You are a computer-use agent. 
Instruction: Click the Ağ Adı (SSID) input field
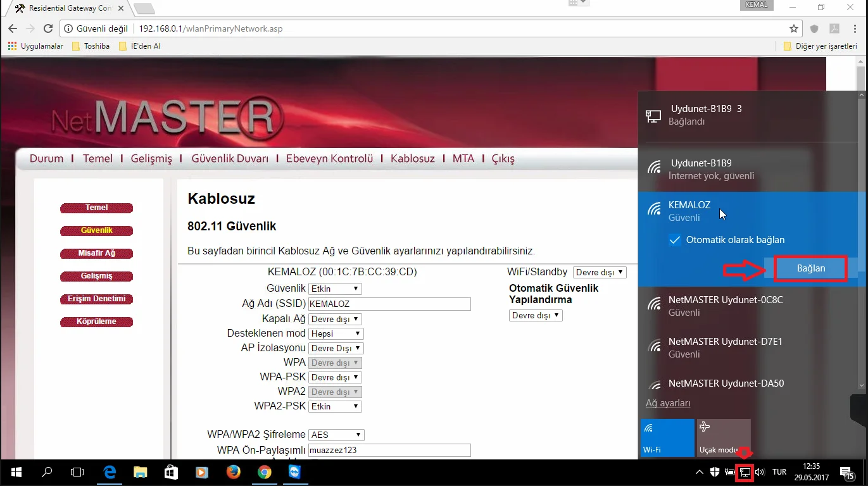coord(389,304)
